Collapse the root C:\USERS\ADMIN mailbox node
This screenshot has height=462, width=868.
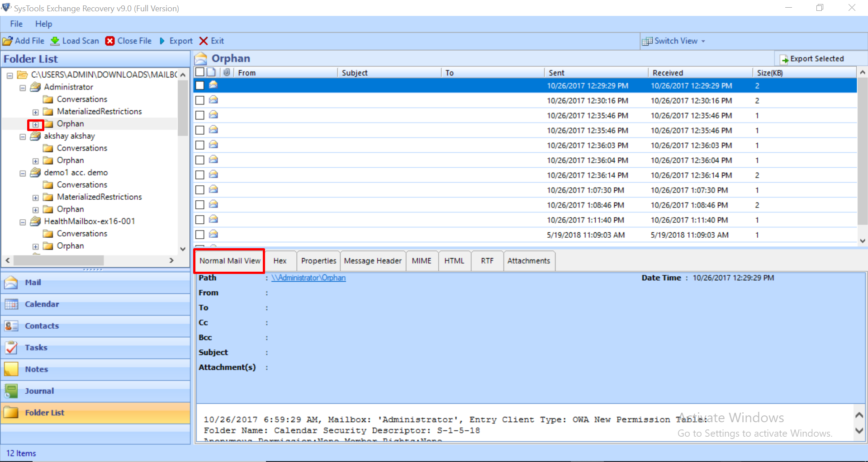pos(9,75)
